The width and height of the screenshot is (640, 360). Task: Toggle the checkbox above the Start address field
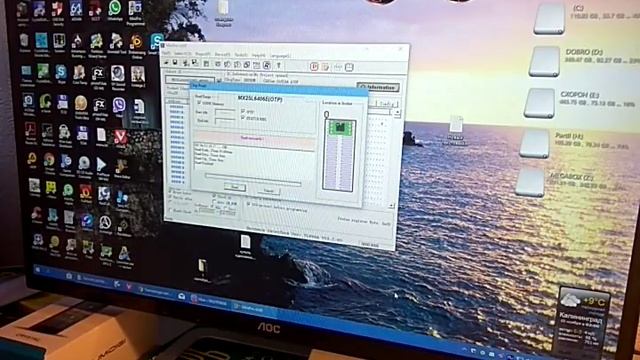[199, 104]
